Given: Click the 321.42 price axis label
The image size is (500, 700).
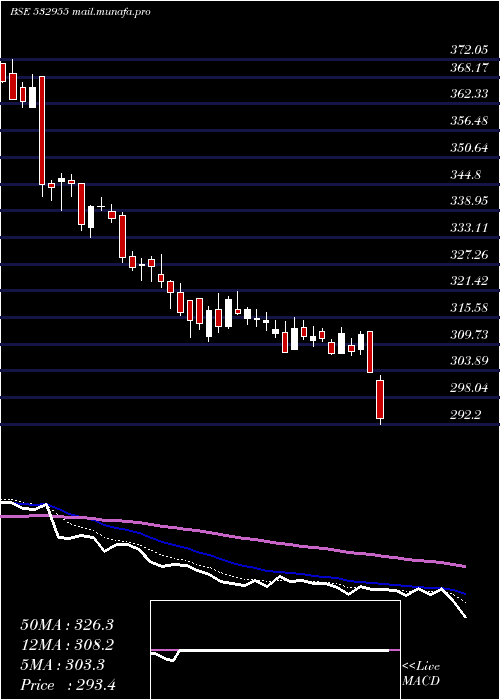Looking at the screenshot, I should [469, 281].
